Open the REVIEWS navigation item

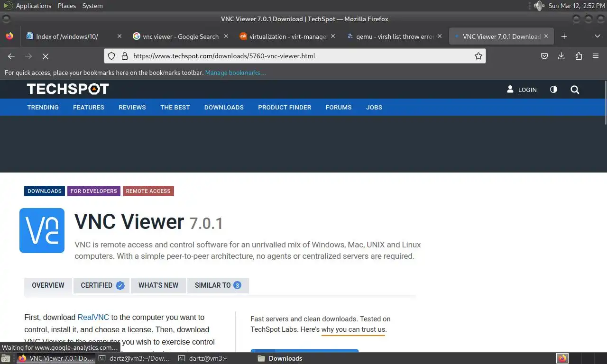(132, 107)
